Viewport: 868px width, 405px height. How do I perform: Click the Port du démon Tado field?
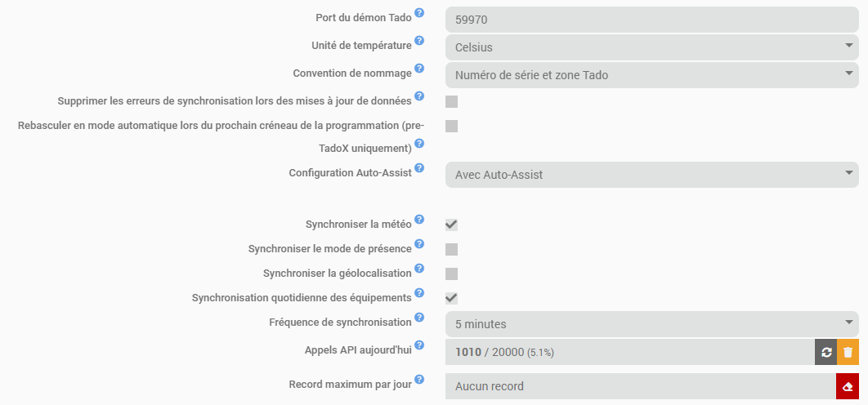[651, 20]
